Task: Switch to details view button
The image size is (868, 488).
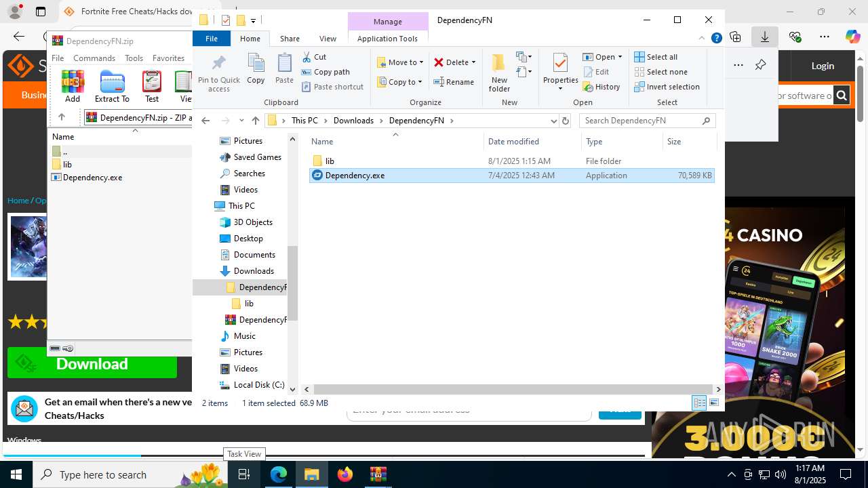Action: 699,403
